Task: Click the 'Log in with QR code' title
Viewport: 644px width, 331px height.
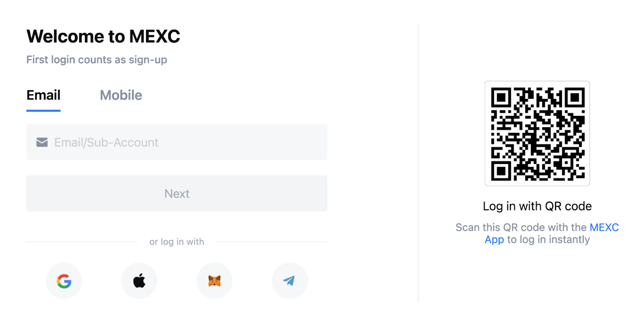Action: (x=537, y=206)
